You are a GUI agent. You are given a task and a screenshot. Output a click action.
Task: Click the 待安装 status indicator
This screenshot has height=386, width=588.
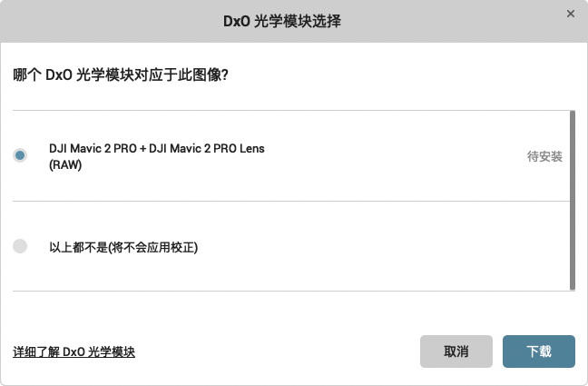click(544, 156)
